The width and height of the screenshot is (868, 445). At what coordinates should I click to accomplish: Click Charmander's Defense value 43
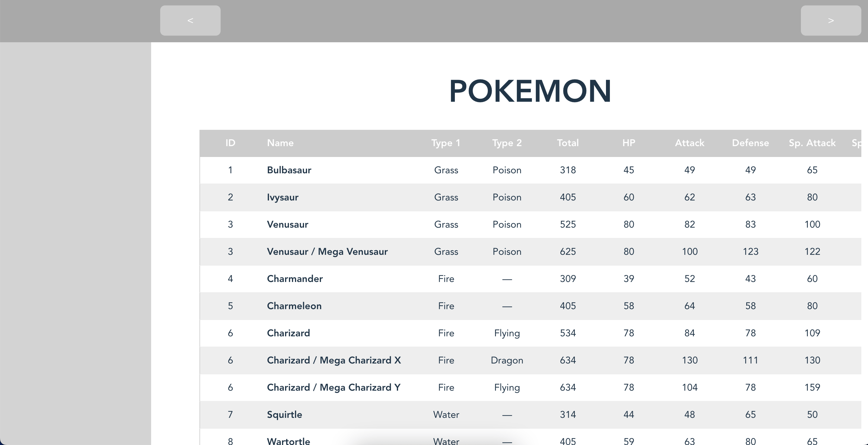750,279
